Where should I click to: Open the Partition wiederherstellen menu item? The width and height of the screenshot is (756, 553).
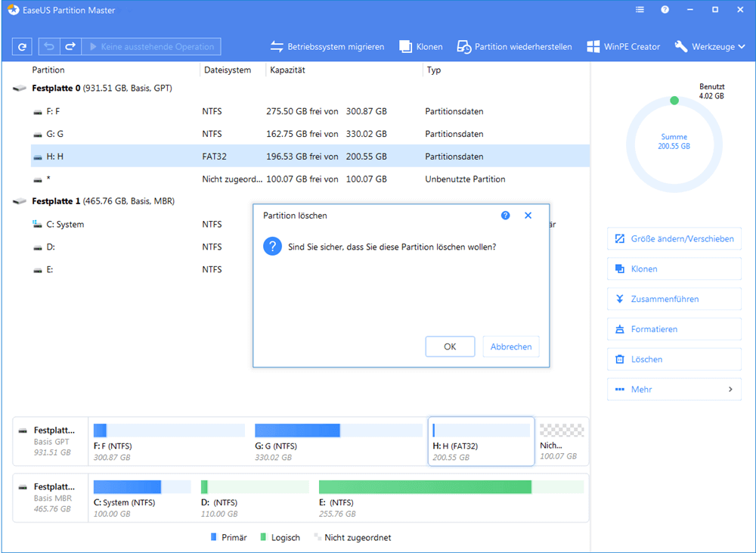pyautogui.click(x=523, y=47)
